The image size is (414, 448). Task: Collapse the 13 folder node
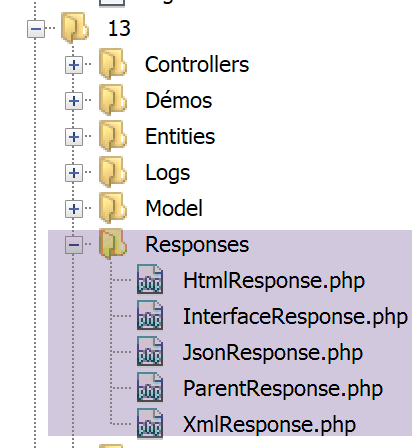[36, 29]
